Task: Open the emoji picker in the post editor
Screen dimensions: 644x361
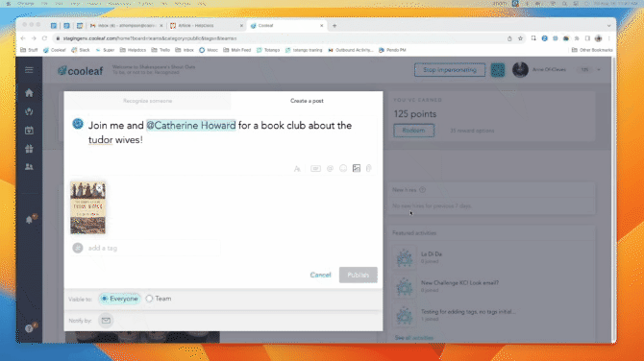Action: click(x=343, y=168)
